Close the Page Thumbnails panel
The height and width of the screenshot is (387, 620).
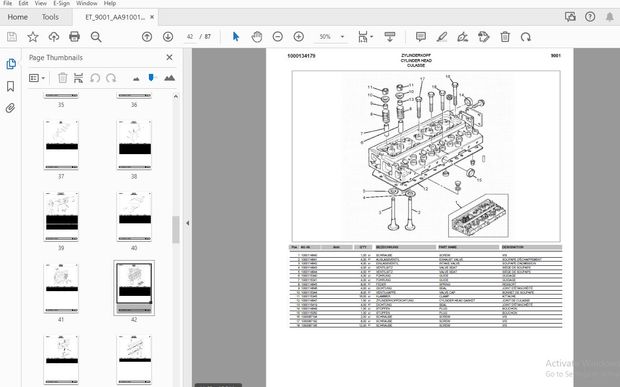[169, 57]
